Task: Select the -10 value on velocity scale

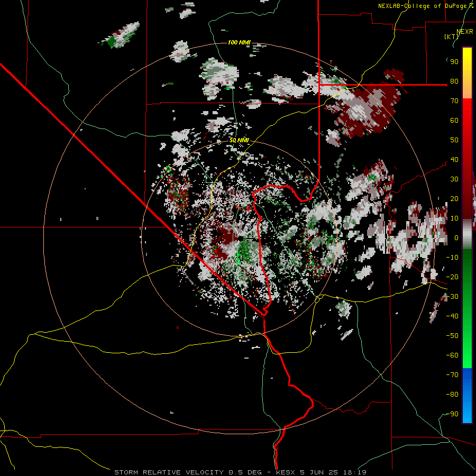Action: [x=452, y=258]
